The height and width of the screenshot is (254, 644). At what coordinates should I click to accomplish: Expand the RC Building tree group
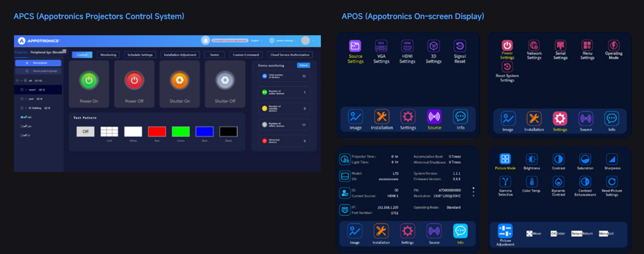[x=26, y=108]
